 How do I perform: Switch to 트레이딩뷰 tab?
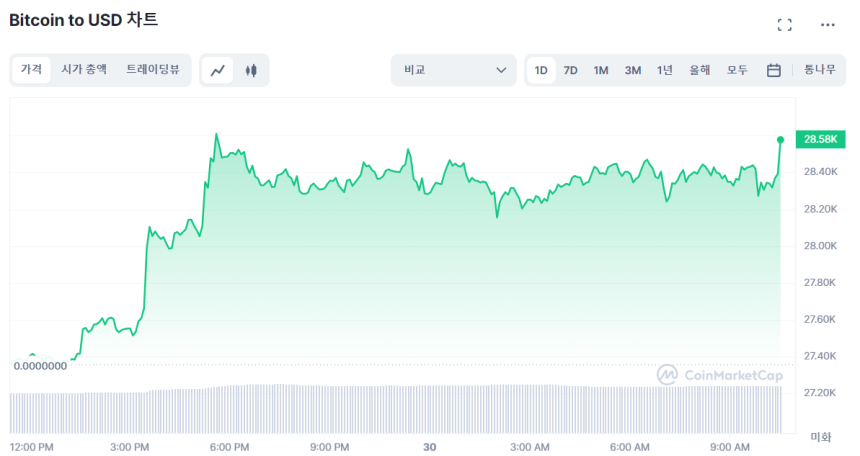coord(152,70)
